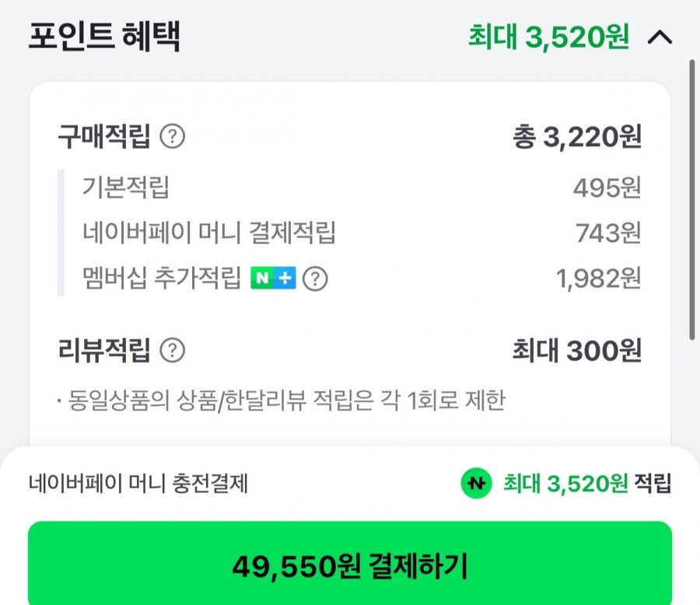The width and height of the screenshot is (700, 605).
Task: Select the 구매적립 label
Action: coord(103,138)
